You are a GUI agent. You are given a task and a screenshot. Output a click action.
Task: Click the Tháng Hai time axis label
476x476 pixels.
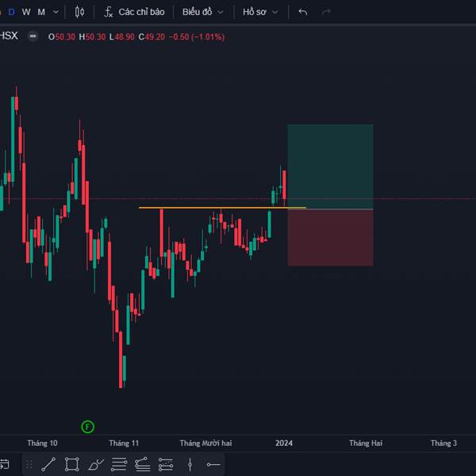pos(366,443)
